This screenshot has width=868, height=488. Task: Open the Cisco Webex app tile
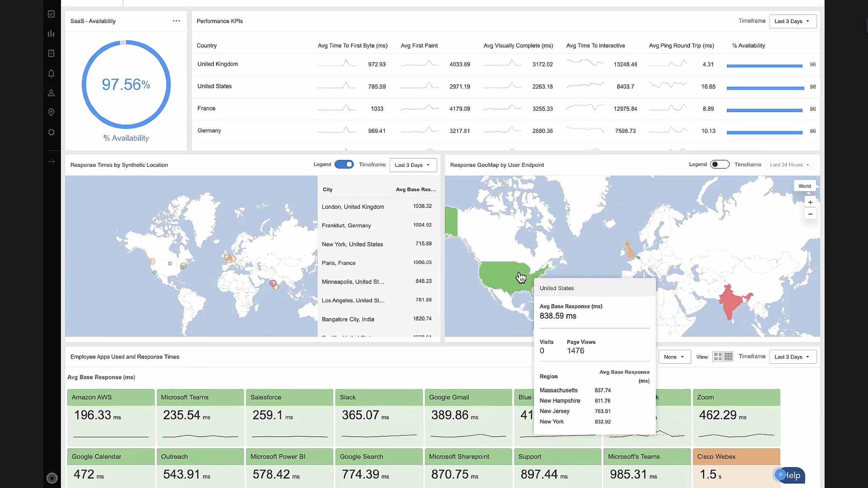[x=736, y=468]
